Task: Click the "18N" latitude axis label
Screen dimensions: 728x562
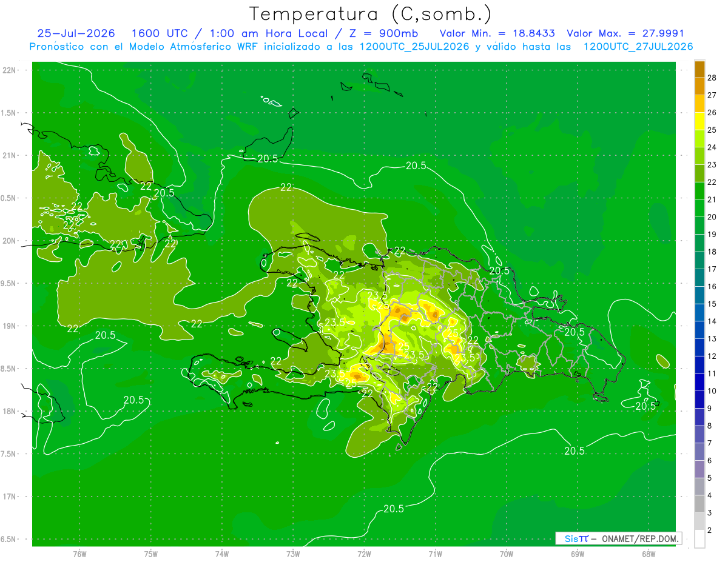Action: click(x=8, y=412)
